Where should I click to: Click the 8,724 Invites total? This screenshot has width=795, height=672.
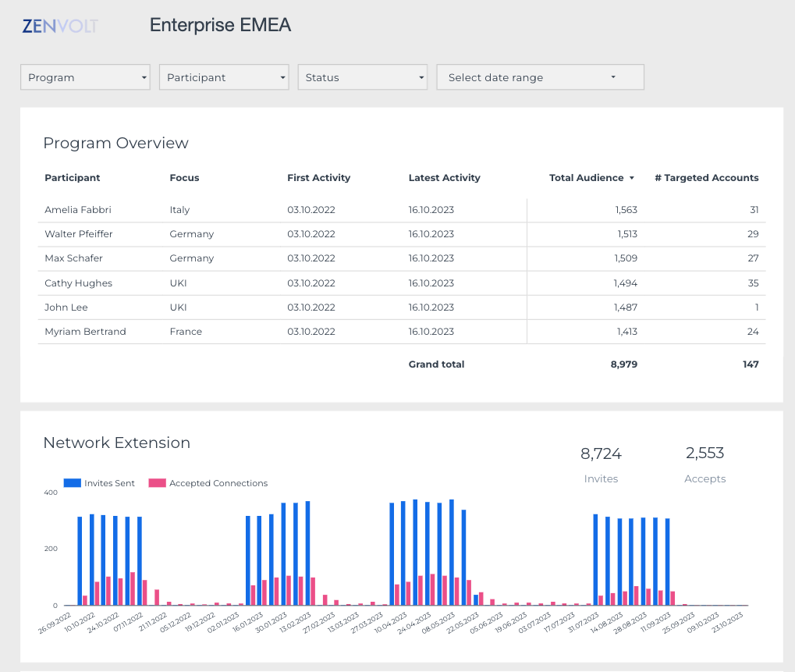(601, 453)
